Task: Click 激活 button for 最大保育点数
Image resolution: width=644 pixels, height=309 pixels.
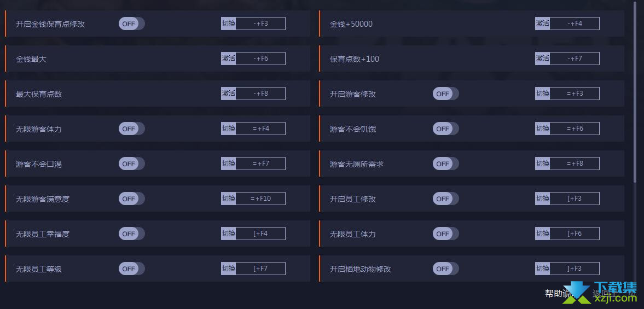Action: coord(228,94)
